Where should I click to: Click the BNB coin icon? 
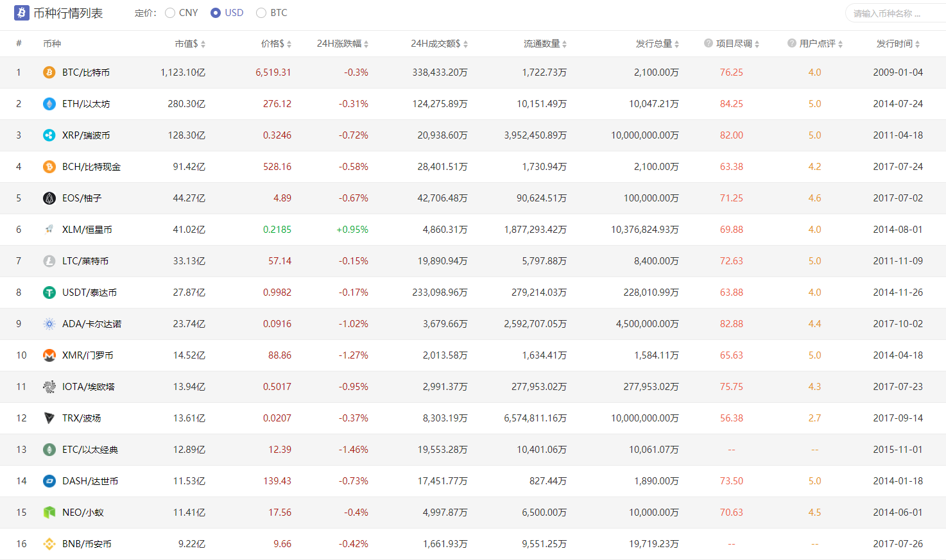pyautogui.click(x=49, y=544)
